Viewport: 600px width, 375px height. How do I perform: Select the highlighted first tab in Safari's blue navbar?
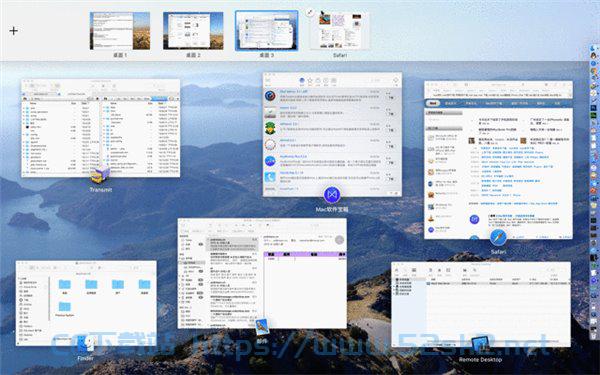[x=433, y=103]
